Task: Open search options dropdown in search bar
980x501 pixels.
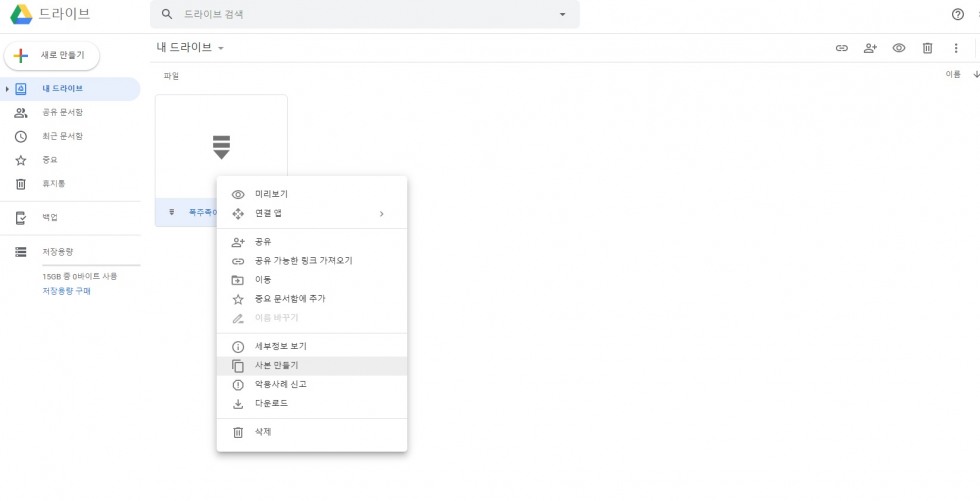Action: (562, 14)
